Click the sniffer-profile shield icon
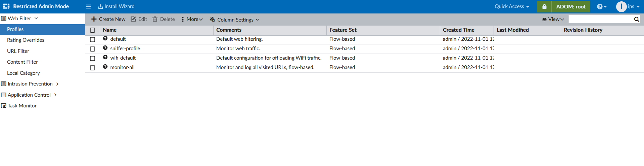 click(105, 48)
